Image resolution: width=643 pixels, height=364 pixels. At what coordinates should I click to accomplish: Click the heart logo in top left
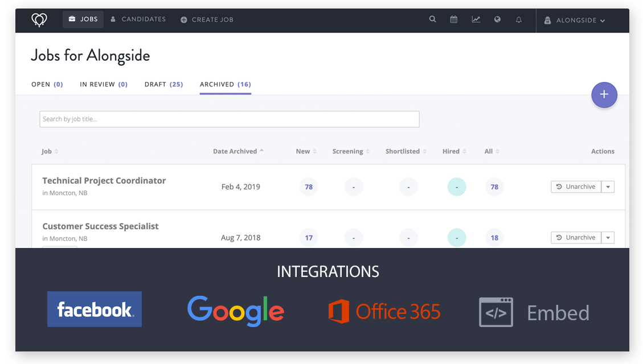tap(38, 19)
